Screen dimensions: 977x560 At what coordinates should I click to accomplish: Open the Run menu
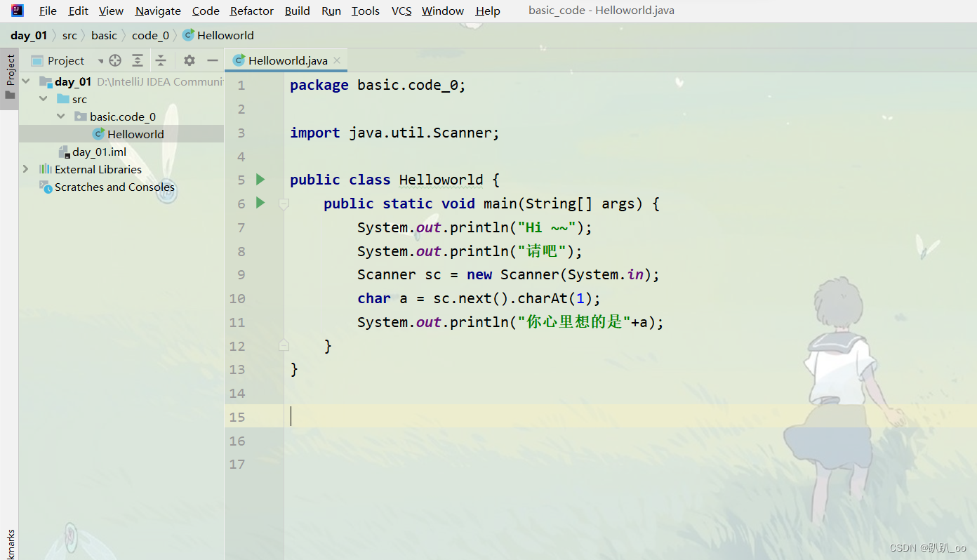[x=331, y=11]
